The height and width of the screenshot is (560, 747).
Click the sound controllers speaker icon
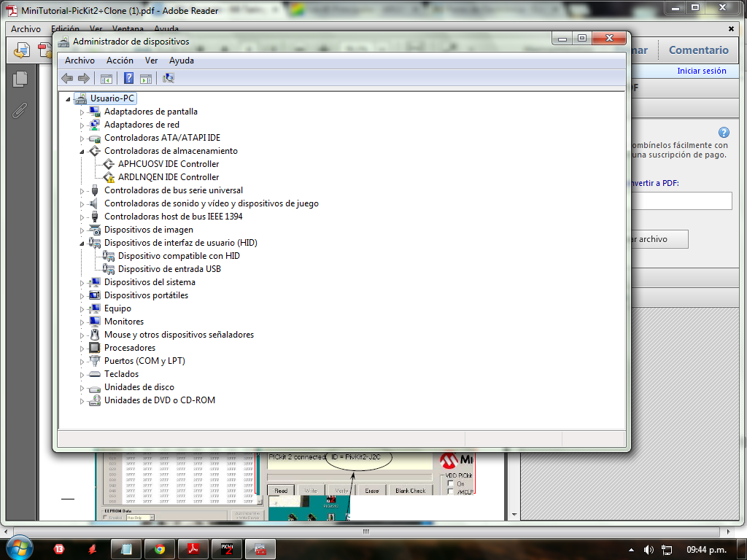[x=95, y=203]
